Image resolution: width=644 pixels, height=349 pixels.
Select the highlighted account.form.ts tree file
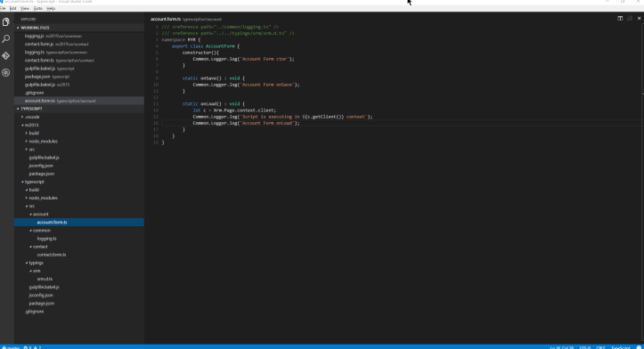[x=79, y=222]
